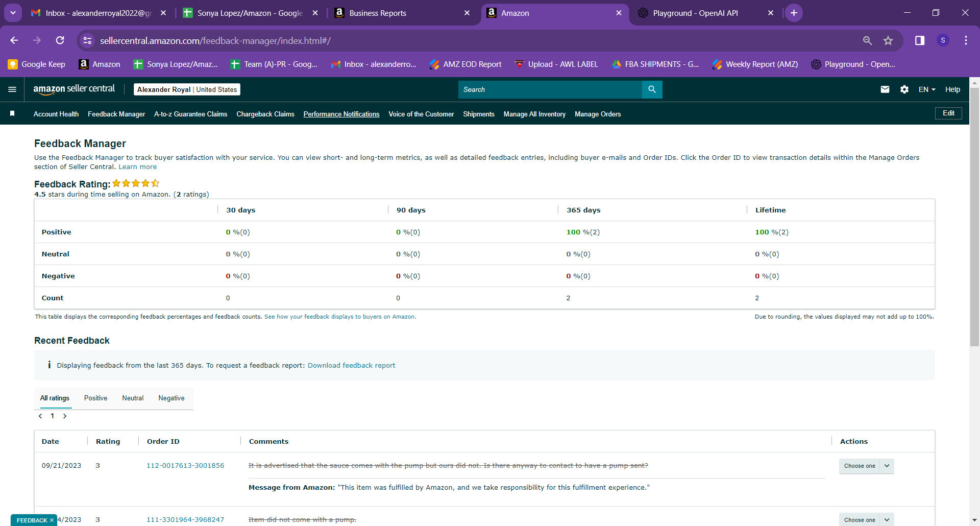Image resolution: width=980 pixels, height=526 pixels.
Task: Click the browser forward arrow
Action: click(x=37, y=40)
